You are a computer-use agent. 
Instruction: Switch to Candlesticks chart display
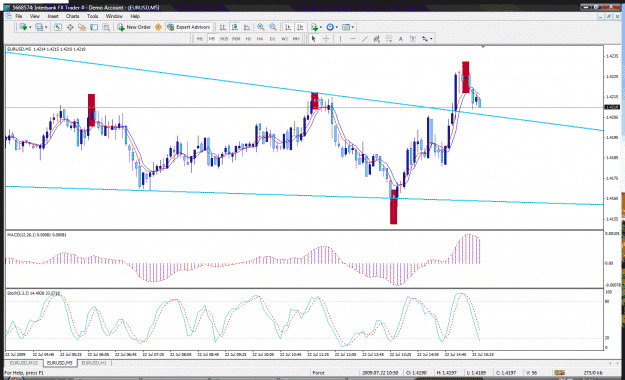pos(235,27)
